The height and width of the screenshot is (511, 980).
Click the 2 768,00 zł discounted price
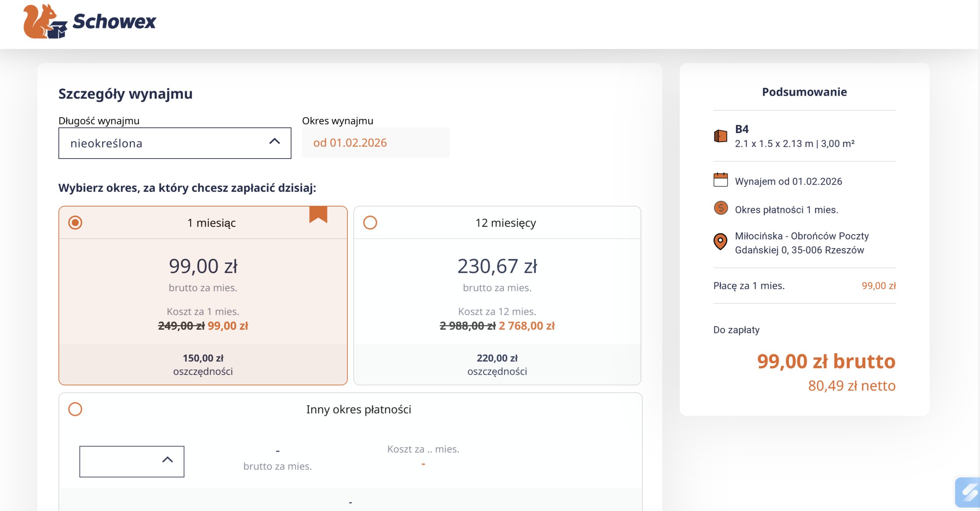click(526, 326)
